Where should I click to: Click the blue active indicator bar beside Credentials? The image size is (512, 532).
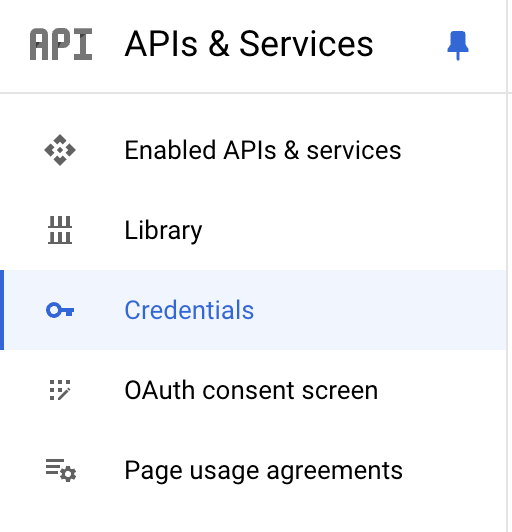[x=2, y=310]
